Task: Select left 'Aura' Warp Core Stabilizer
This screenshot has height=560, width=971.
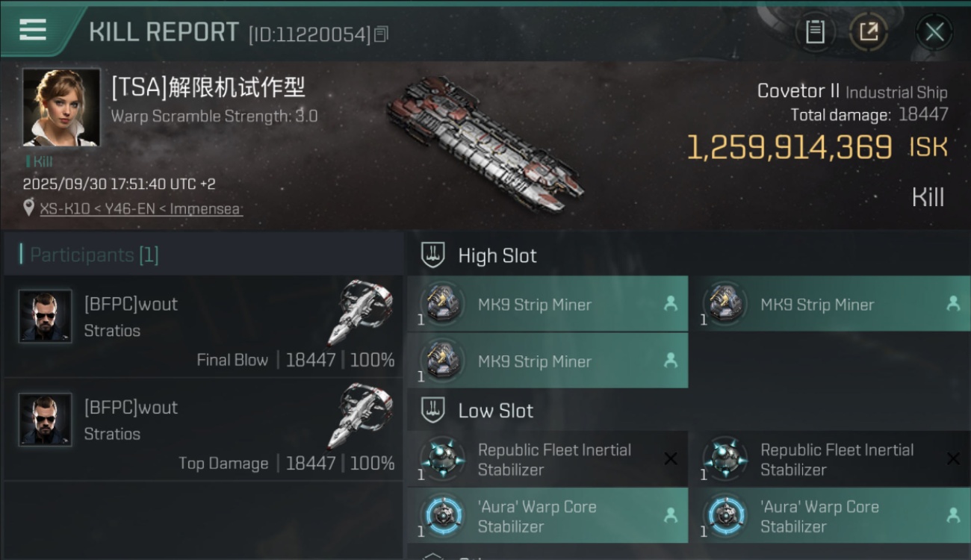Action: pyautogui.click(x=547, y=516)
